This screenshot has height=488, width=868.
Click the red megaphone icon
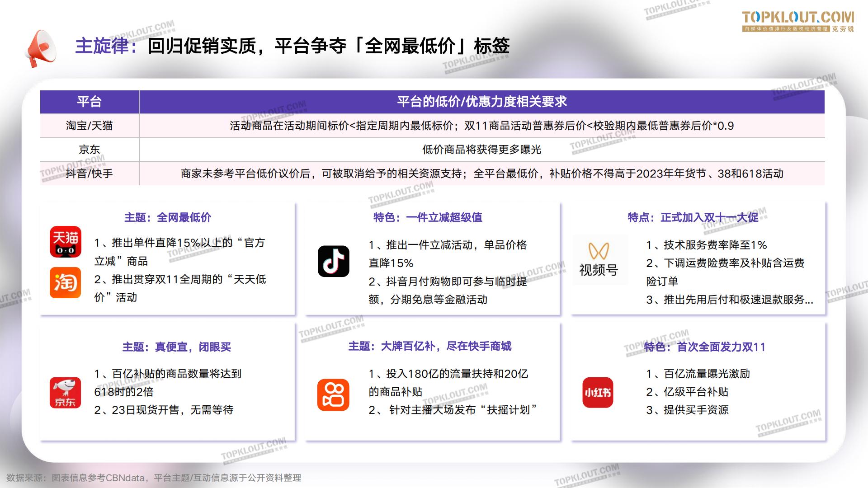pos(41,48)
